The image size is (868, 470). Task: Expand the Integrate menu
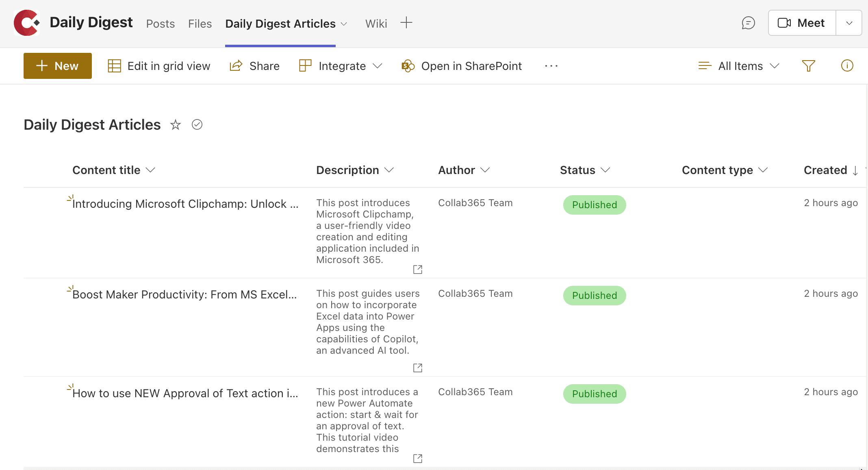pos(341,65)
